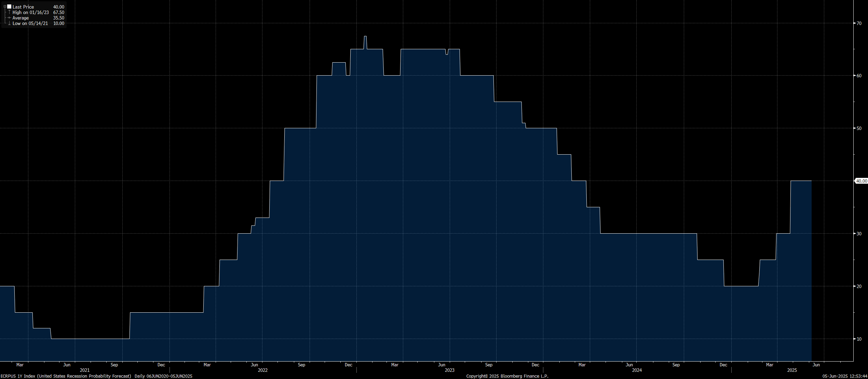The width and height of the screenshot is (868, 379).
Task: Click the High marker icon in legend
Action: coord(9,12)
